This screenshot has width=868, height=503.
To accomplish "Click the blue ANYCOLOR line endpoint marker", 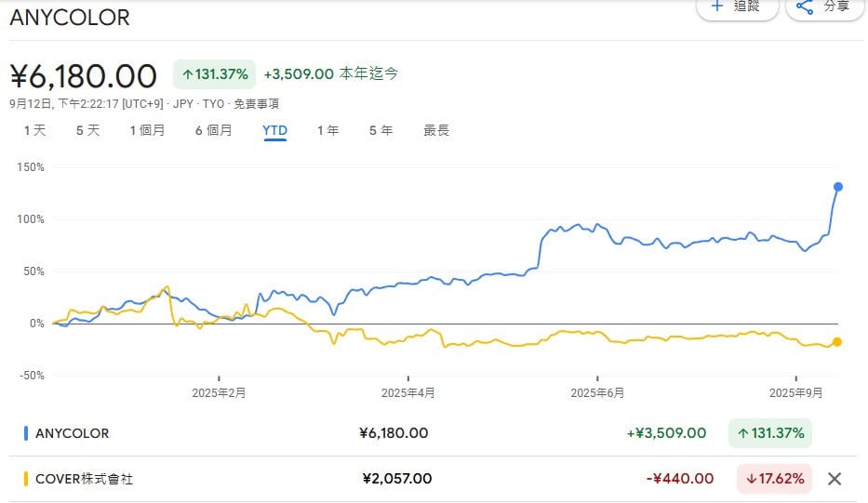I will 838,187.
